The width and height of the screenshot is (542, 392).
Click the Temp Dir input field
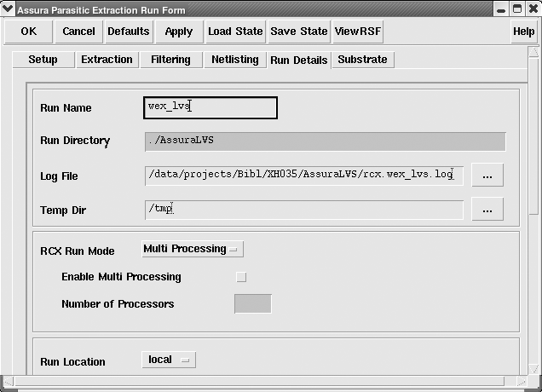click(304, 210)
